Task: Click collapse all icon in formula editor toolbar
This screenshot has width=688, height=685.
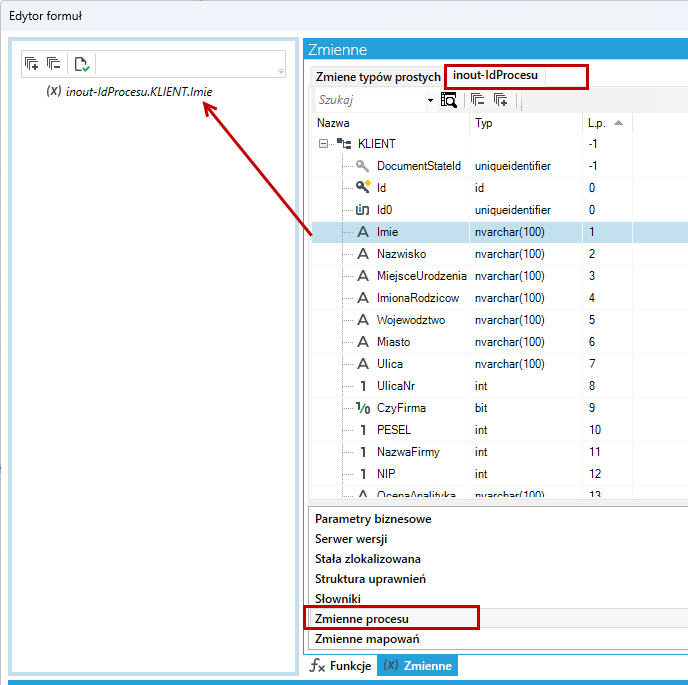Action: pyautogui.click(x=54, y=64)
